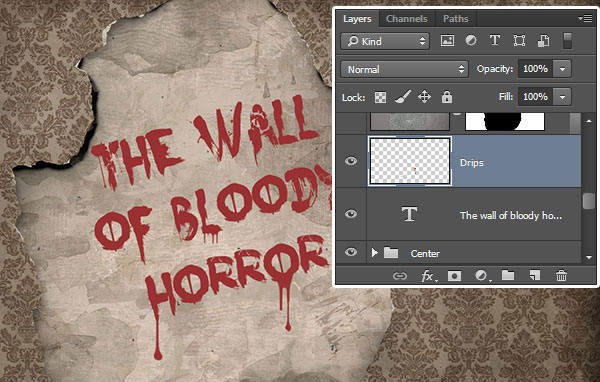Click the black and white layer mask thumbnail
The height and width of the screenshot is (382, 600).
[505, 121]
